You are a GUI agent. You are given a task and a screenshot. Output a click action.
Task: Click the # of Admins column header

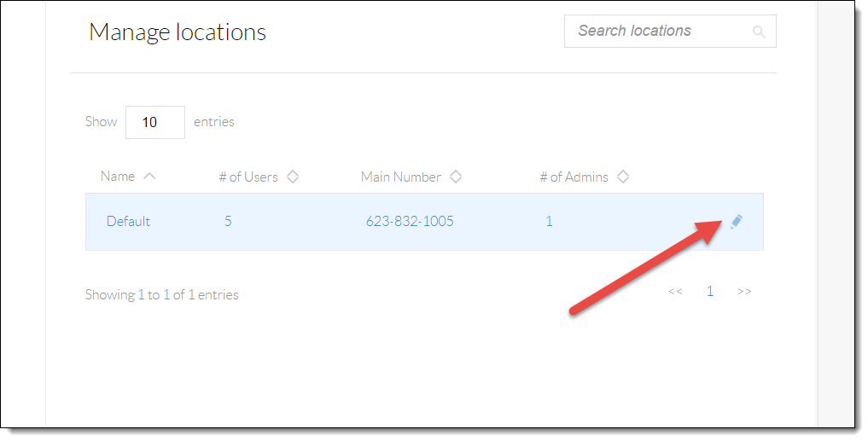point(574,177)
